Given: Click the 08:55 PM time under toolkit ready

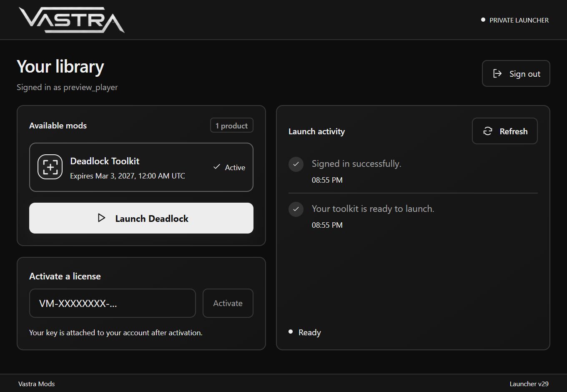Looking at the screenshot, I should pos(327,225).
